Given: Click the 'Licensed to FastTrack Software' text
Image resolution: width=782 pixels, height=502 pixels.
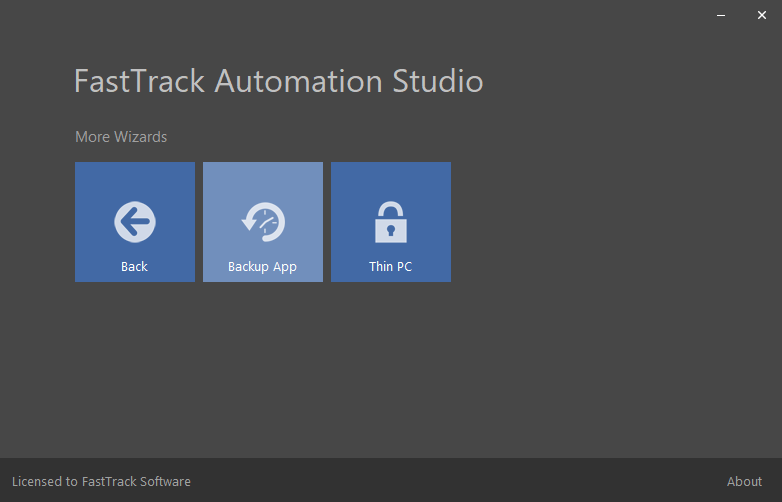Looking at the screenshot, I should tap(101, 482).
